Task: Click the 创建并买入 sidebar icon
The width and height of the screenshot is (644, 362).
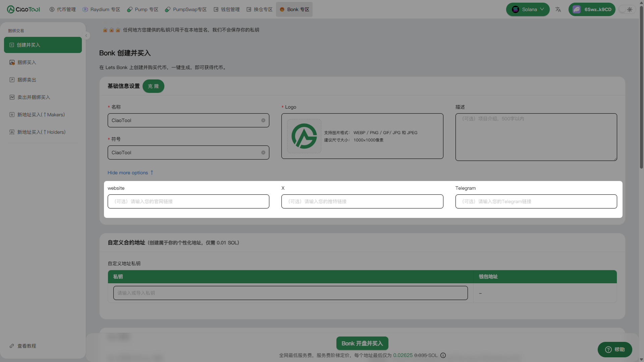Action: coord(12,45)
